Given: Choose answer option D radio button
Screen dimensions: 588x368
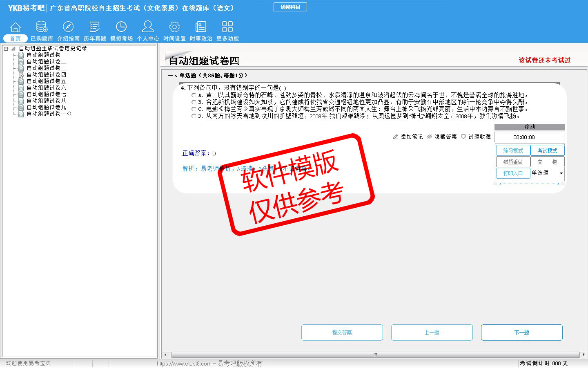Looking at the screenshot, I should pyautogui.click(x=194, y=116).
